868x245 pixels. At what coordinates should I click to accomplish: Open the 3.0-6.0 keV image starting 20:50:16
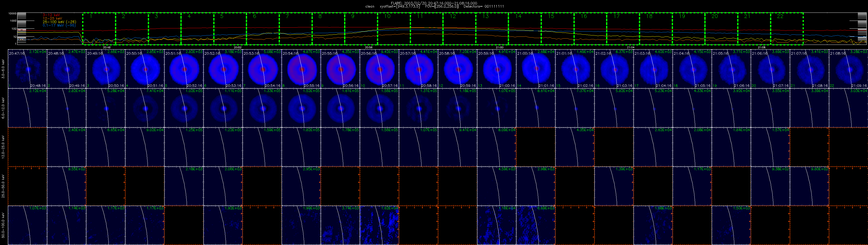point(145,69)
